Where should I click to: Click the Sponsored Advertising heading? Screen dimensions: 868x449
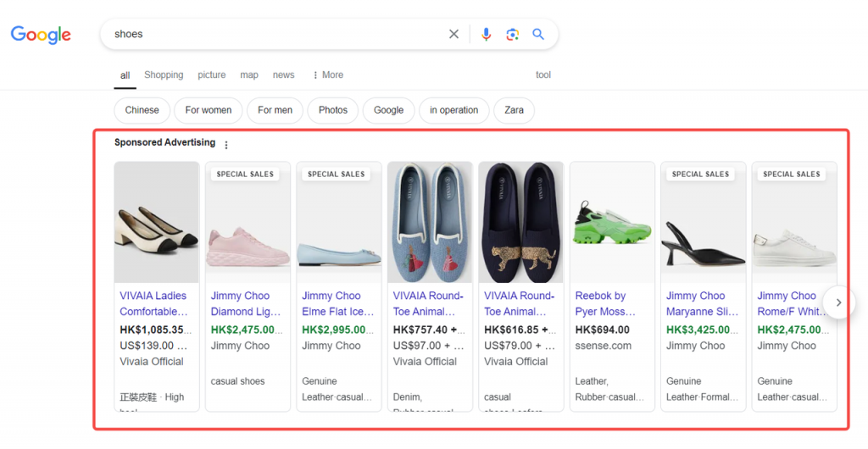point(165,142)
